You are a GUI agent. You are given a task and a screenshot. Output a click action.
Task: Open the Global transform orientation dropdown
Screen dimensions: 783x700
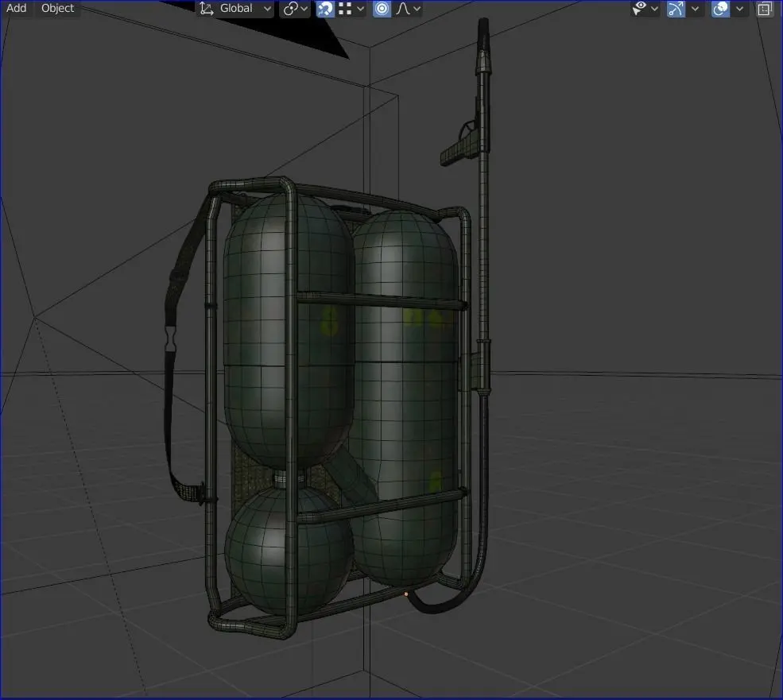236,9
